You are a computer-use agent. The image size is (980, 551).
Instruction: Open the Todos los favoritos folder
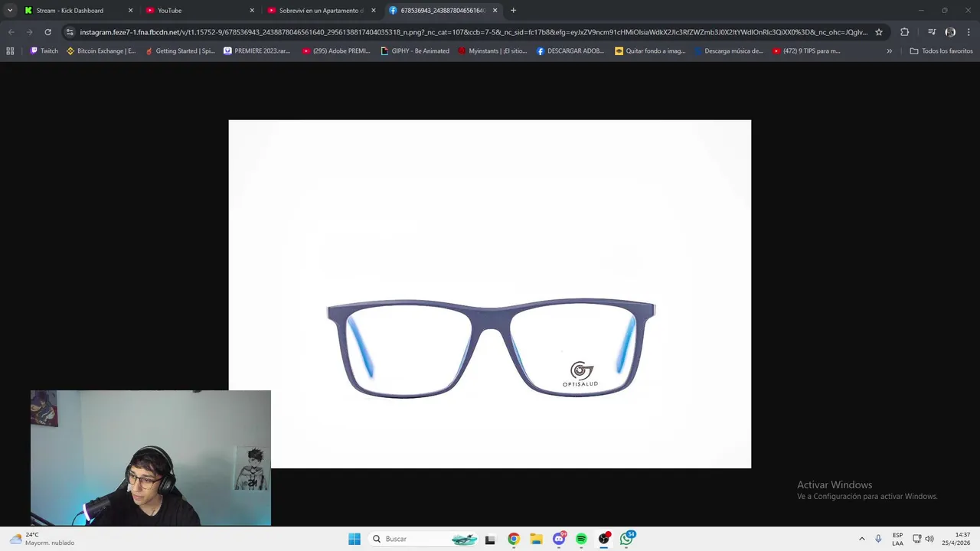[941, 51]
